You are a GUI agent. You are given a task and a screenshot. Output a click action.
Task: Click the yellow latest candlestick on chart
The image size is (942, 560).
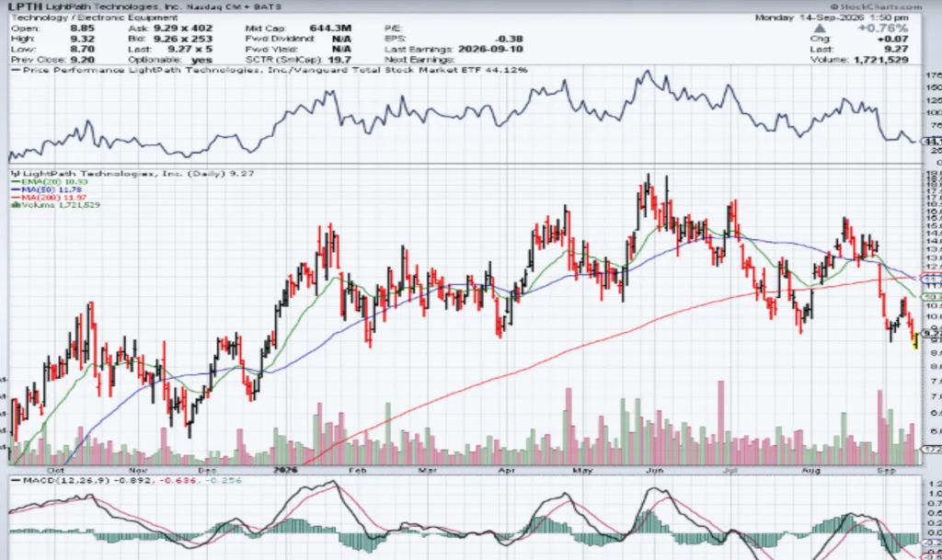(915, 341)
